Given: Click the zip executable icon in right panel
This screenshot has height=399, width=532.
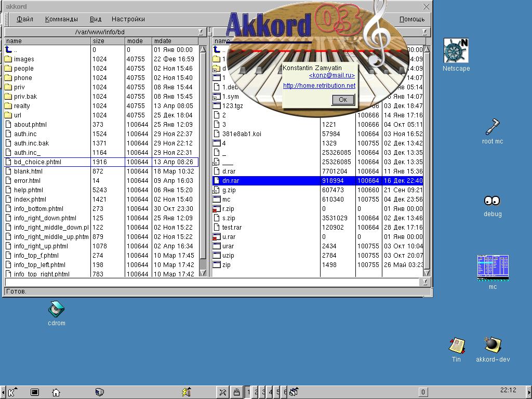Looking at the screenshot, I should click(217, 264).
